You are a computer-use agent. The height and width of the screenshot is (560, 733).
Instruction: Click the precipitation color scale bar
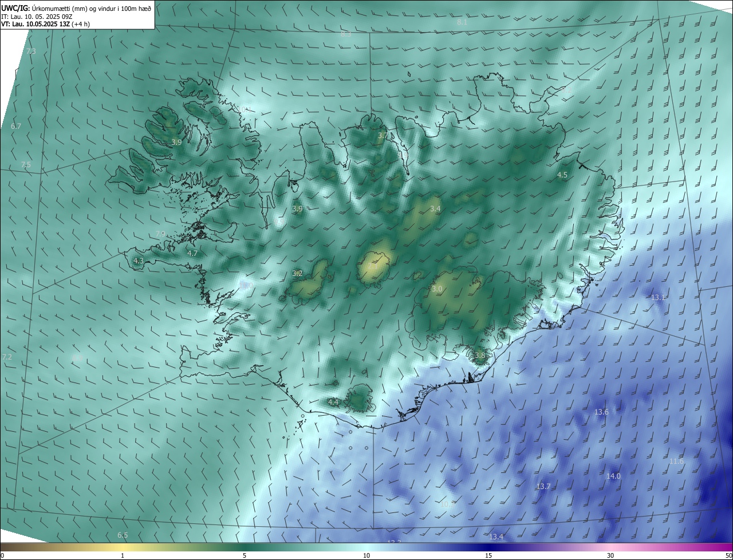[x=366, y=547]
